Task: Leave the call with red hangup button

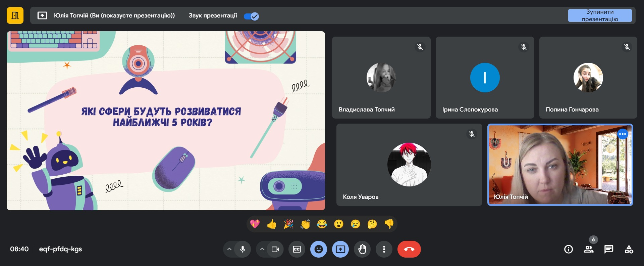Action: (x=409, y=249)
